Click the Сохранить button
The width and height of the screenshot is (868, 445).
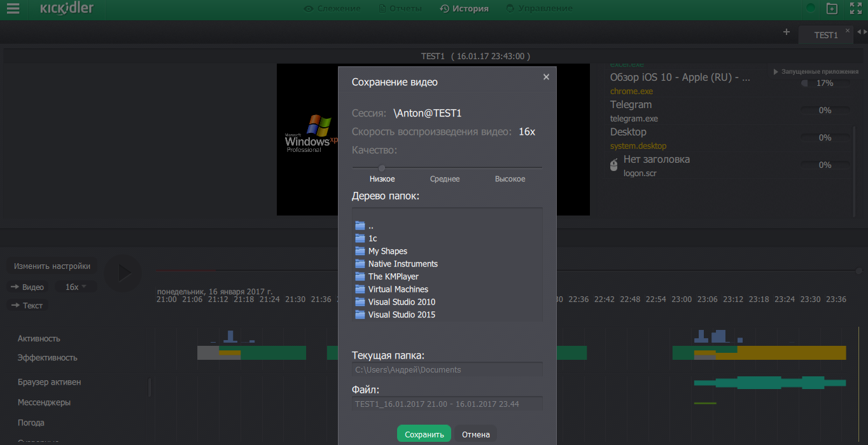point(424,434)
